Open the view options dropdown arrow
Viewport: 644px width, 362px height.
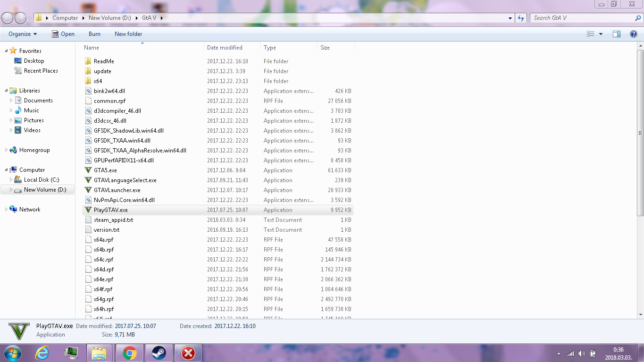click(x=601, y=34)
